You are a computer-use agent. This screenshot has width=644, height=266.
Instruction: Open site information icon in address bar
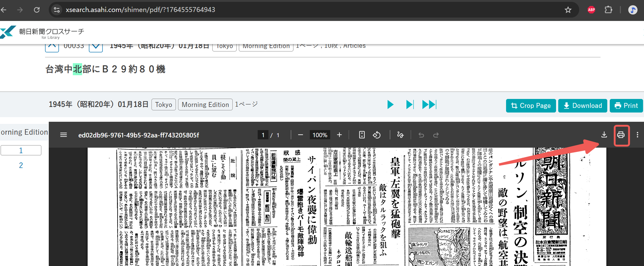tap(57, 10)
